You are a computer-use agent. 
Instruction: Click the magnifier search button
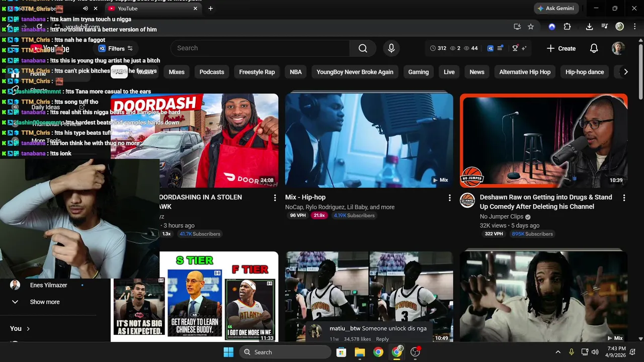(363, 48)
